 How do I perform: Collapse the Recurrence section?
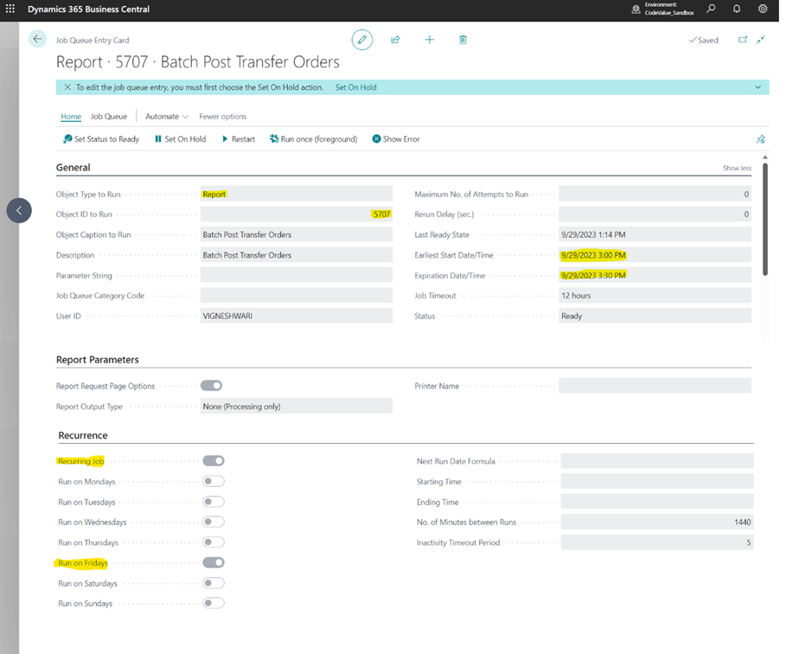click(x=83, y=435)
